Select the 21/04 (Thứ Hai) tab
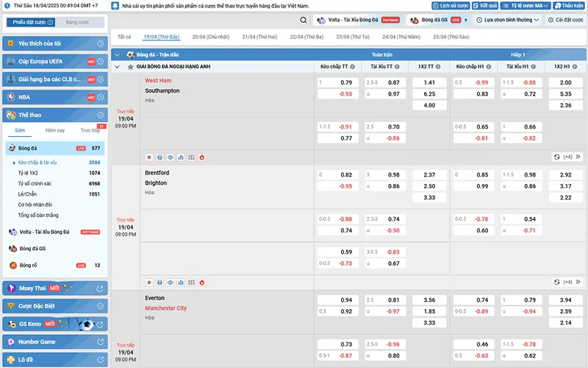 tap(259, 37)
